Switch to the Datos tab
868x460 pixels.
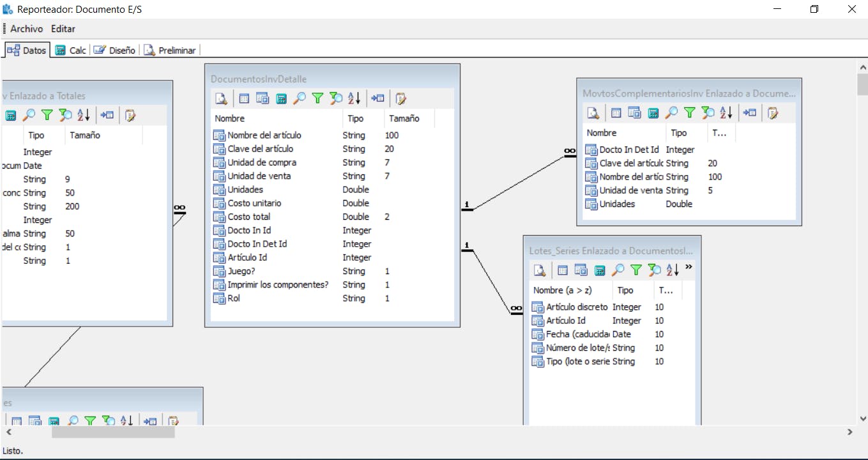(x=27, y=50)
